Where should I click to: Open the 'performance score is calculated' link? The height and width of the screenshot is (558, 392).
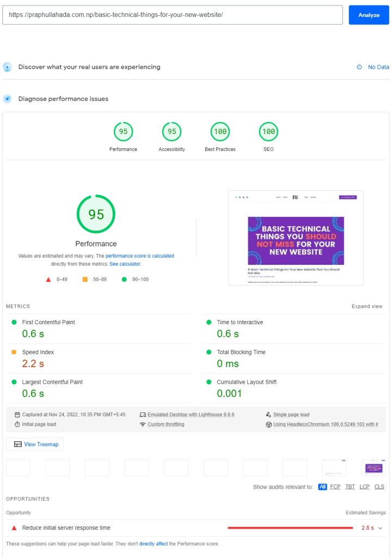pyautogui.click(x=140, y=256)
